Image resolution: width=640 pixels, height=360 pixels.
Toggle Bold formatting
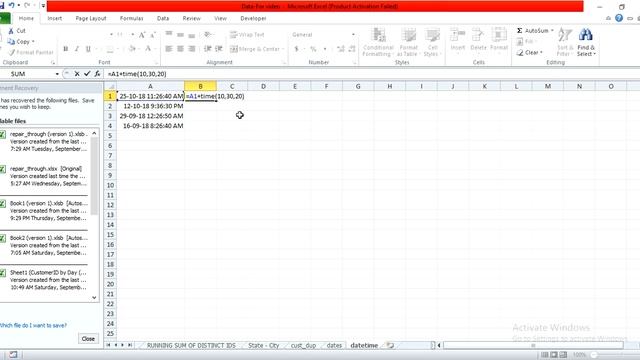pyautogui.click(x=65, y=49)
